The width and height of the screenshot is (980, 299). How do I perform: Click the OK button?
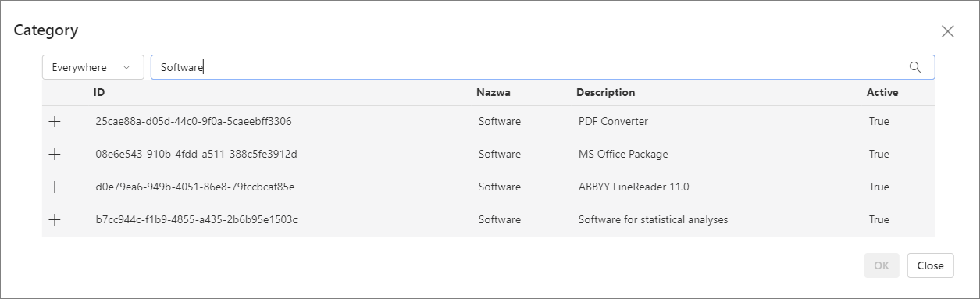882,265
